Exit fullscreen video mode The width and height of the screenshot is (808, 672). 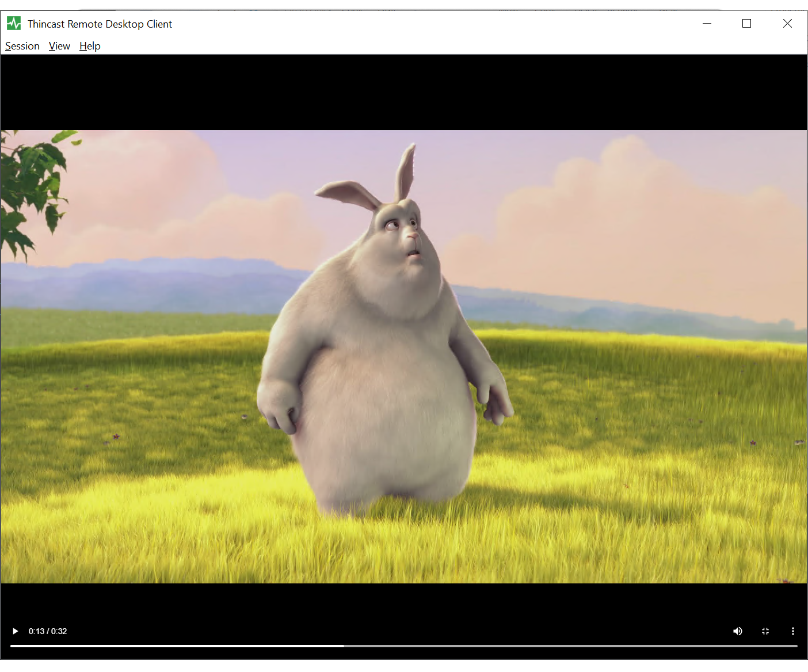tap(765, 631)
